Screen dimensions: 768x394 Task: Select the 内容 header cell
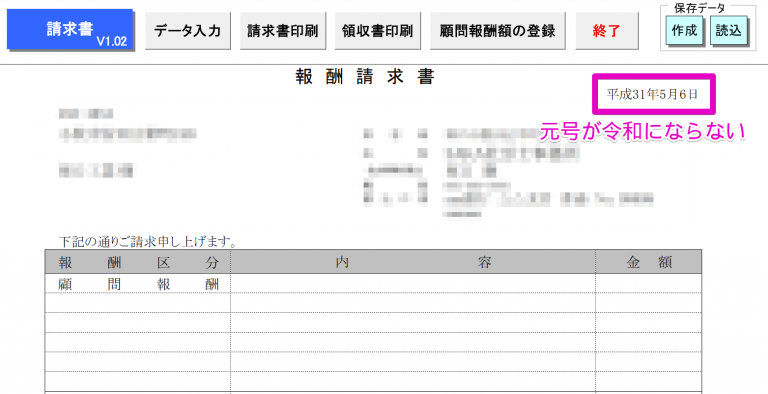(413, 262)
